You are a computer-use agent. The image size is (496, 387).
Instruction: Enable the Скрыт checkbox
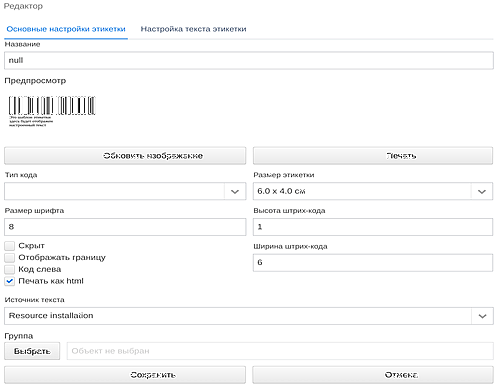10,246
